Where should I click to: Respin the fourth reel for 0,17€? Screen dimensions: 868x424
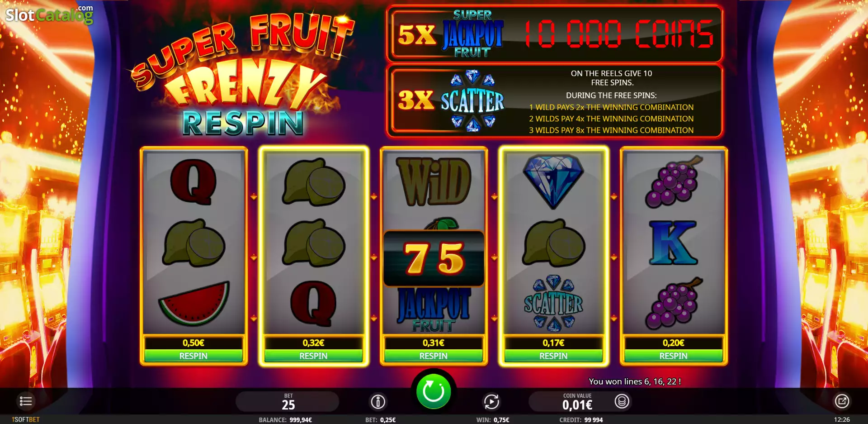pyautogui.click(x=553, y=356)
